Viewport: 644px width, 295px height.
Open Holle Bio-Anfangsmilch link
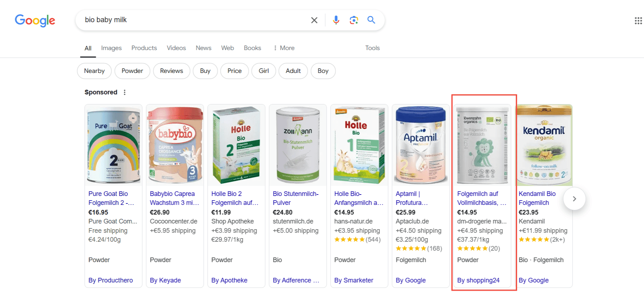[x=358, y=198]
